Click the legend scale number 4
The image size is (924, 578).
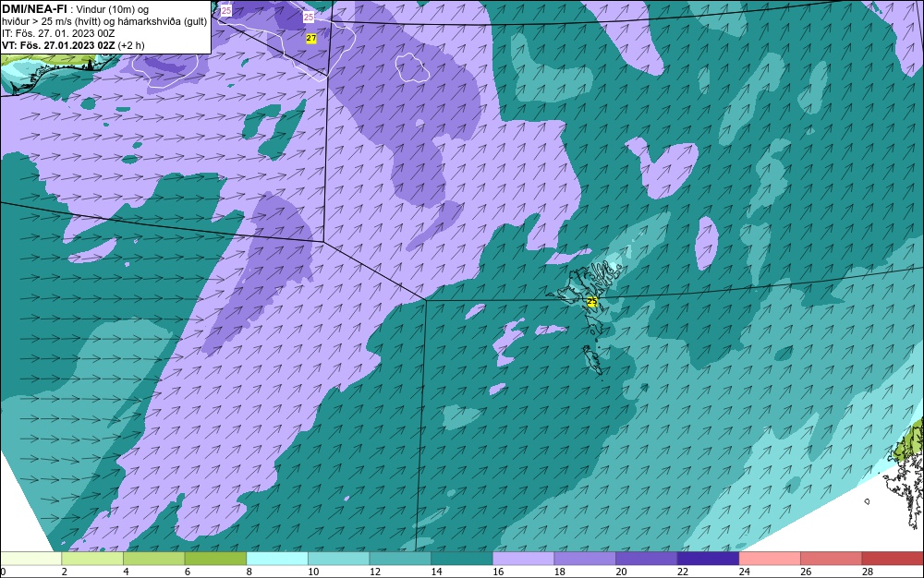(126, 572)
